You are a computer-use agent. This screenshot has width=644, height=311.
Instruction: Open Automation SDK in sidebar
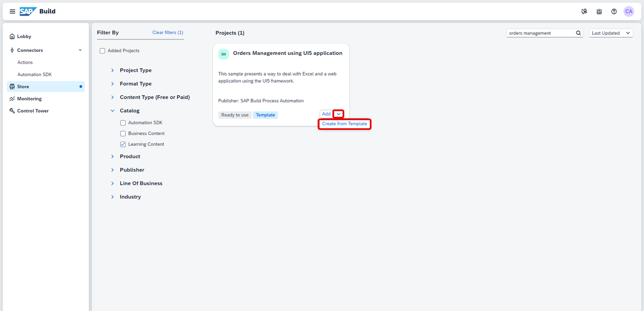pyautogui.click(x=34, y=75)
